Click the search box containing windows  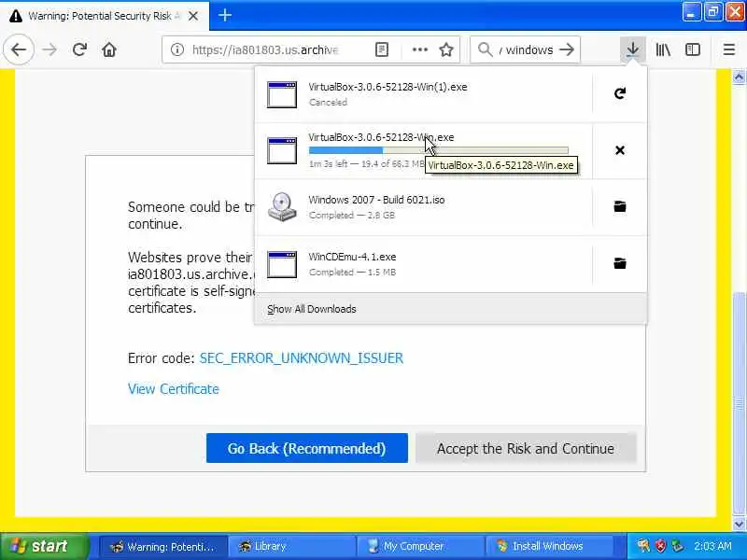527,49
